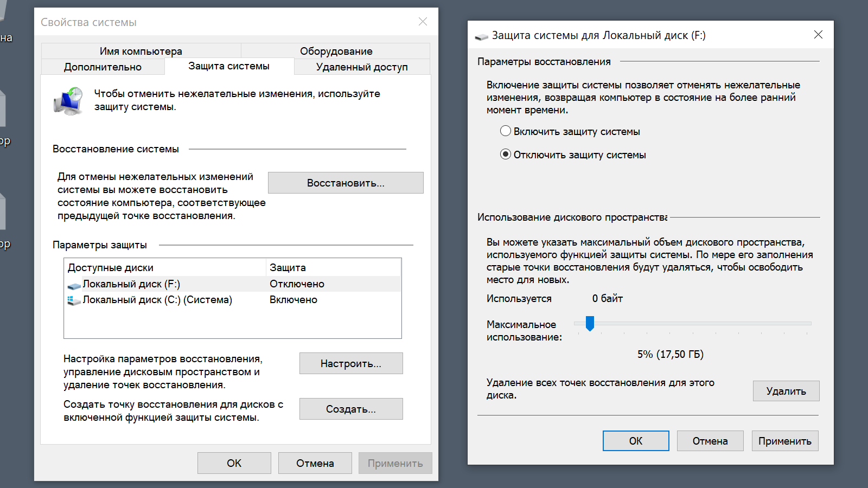Close the Защита системы для Локальный диск (F:) dialog
Viewport: 868px width, 488px height.
818,35
